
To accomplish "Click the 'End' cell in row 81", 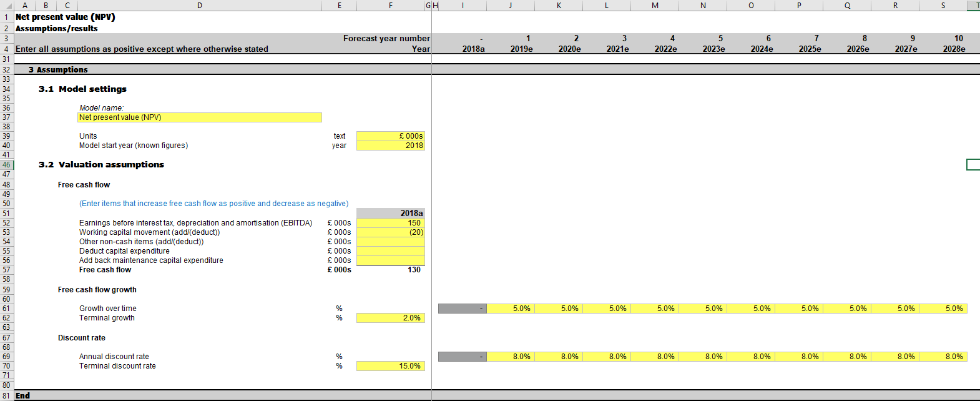I will 22,396.
